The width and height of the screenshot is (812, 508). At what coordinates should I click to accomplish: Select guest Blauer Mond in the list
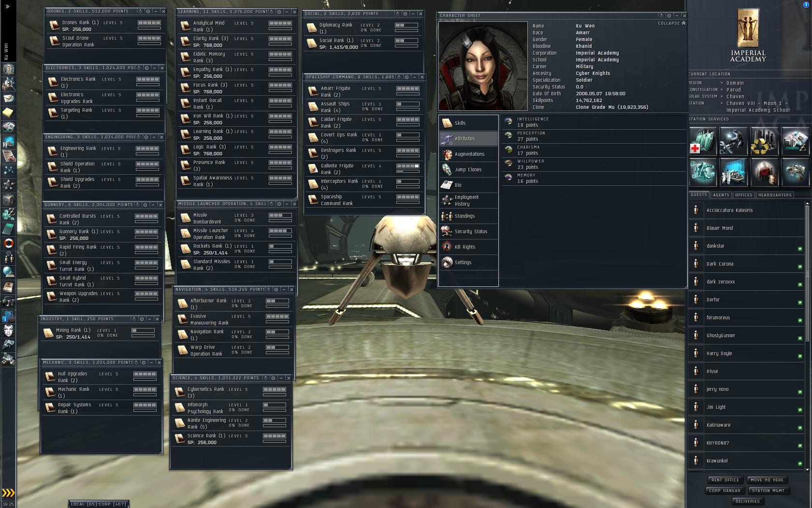pos(746,228)
